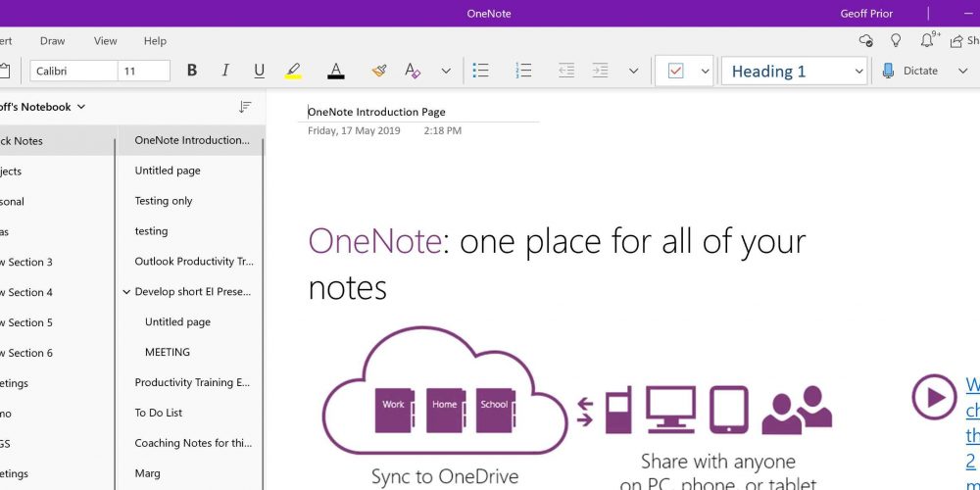Play the video via circular play icon
This screenshot has height=490, width=980.
[x=934, y=396]
